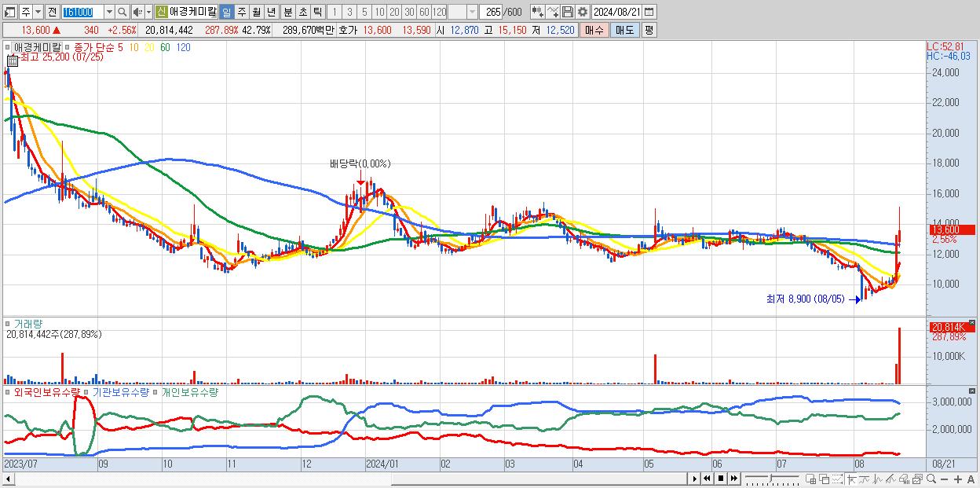Image resolution: width=980 pixels, height=488 pixels.
Task: Click the zigzag pencil drawing icon
Action: (890, 479)
